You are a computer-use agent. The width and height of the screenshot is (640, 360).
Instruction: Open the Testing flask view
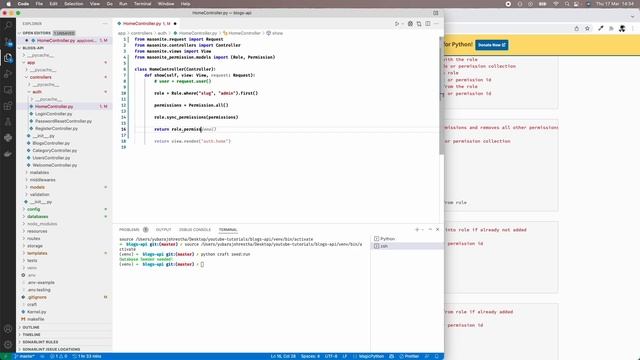(x=8, y=122)
